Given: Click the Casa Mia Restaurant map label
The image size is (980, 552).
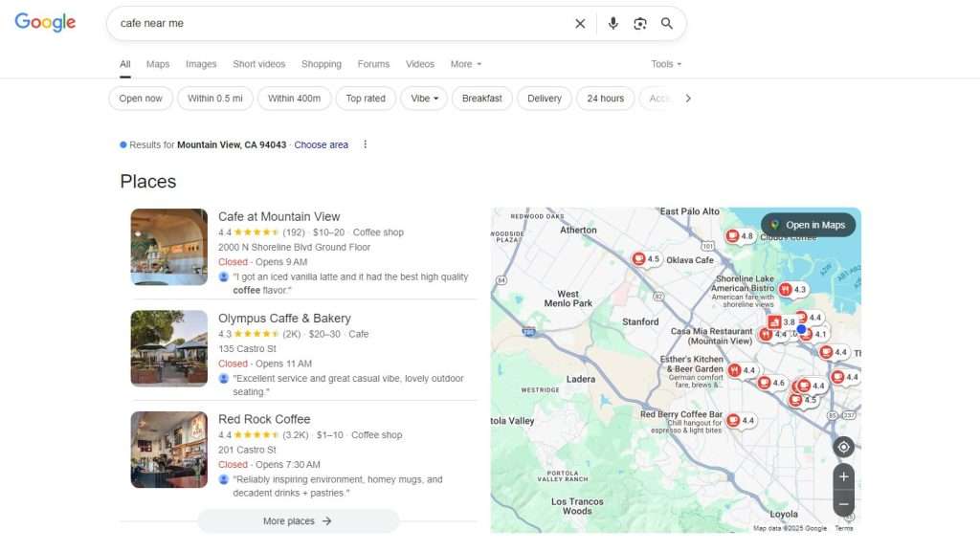Looking at the screenshot, I should click(x=712, y=336).
